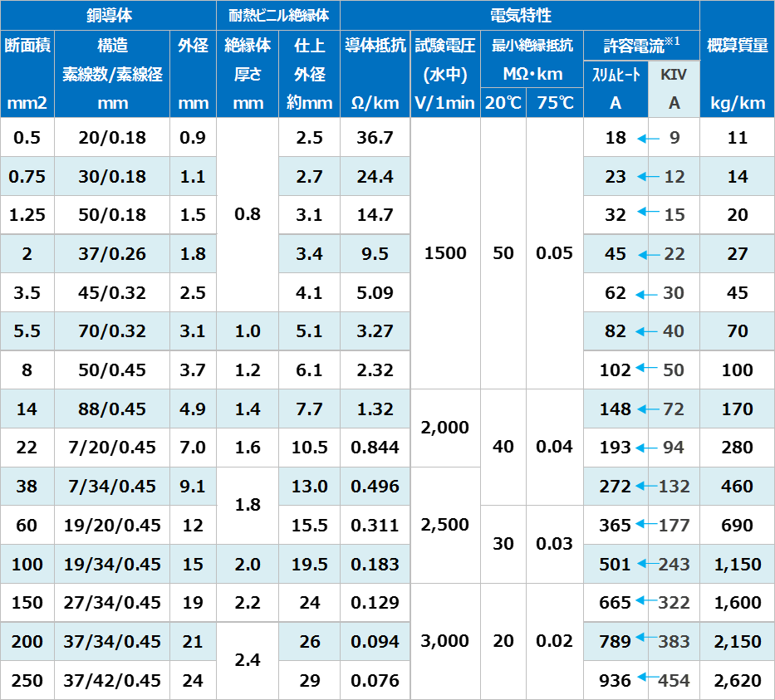Click the 2,150 approximate mass cell
The image size is (775, 700).
click(738, 642)
